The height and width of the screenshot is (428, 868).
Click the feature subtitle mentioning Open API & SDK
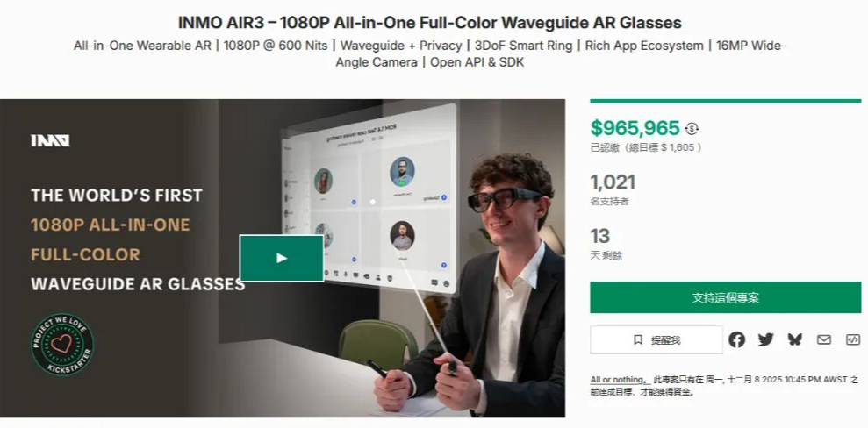pos(429,53)
